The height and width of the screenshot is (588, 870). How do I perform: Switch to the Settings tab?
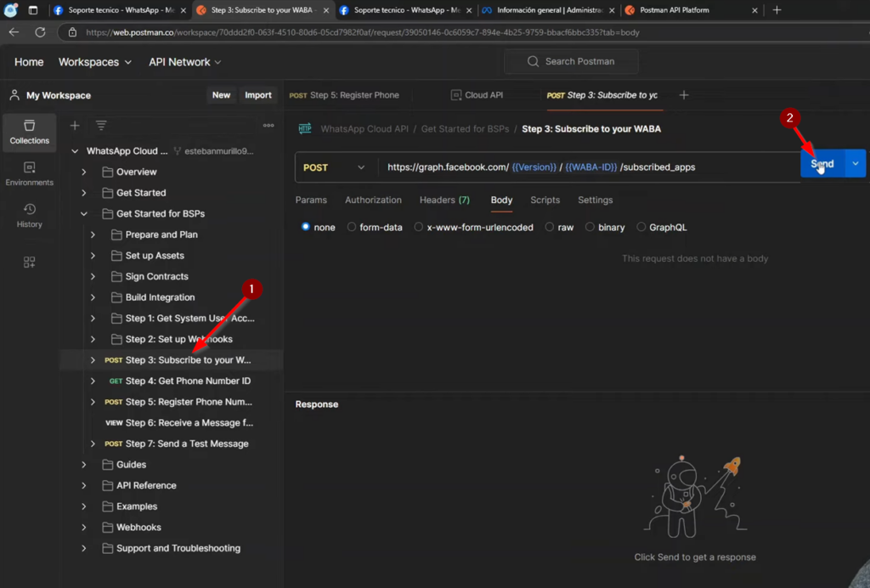coord(596,200)
